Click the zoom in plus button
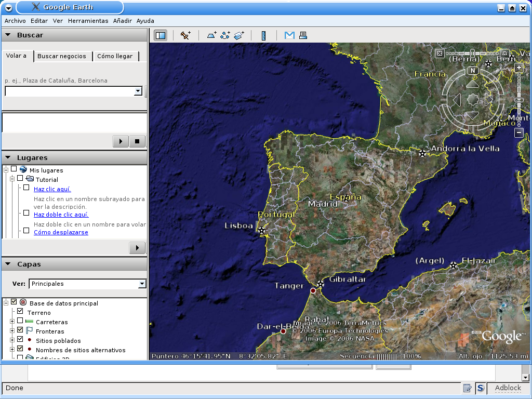Viewport: 532px width, 399px height. click(x=519, y=68)
